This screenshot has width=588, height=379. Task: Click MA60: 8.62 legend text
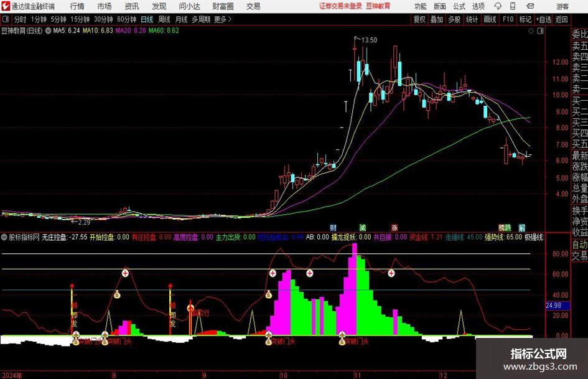click(x=164, y=30)
